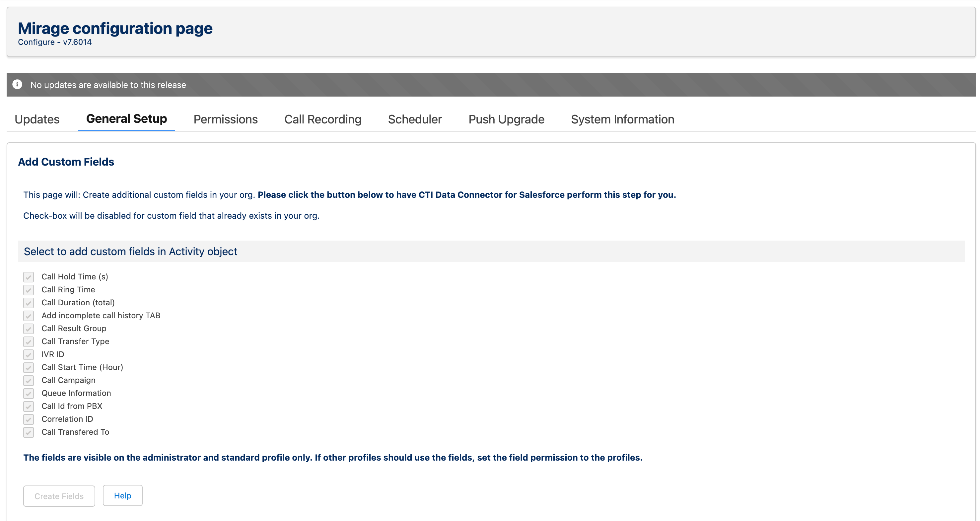This screenshot has width=980, height=521.
Task: Open the Updates tab
Action: 37,119
